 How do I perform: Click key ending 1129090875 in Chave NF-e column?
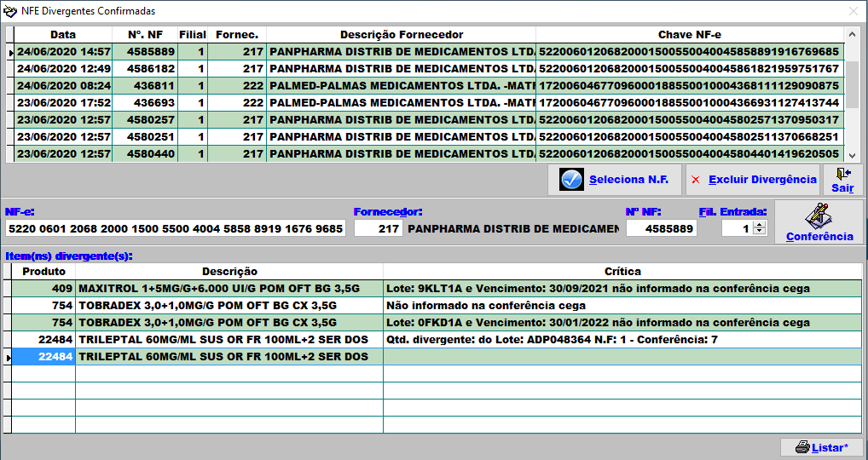click(689, 86)
